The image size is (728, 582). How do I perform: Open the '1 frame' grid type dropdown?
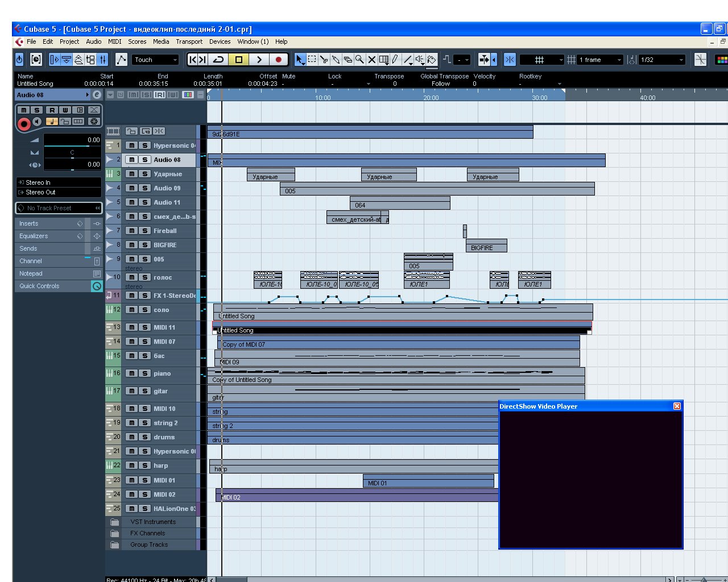pos(601,60)
